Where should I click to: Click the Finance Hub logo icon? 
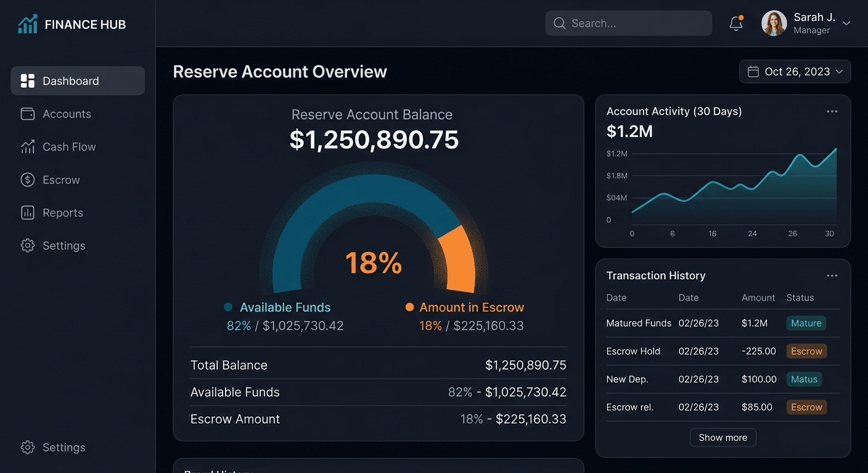pyautogui.click(x=28, y=24)
